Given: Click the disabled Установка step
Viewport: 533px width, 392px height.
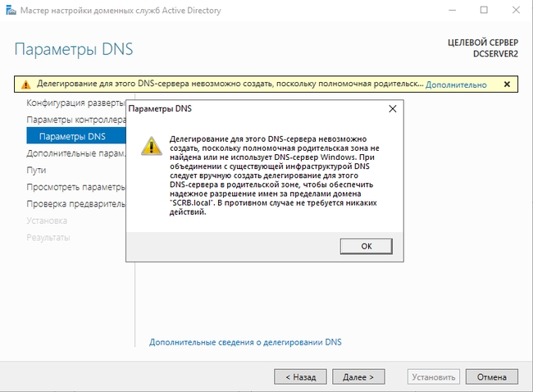Looking at the screenshot, I should tap(47, 221).
